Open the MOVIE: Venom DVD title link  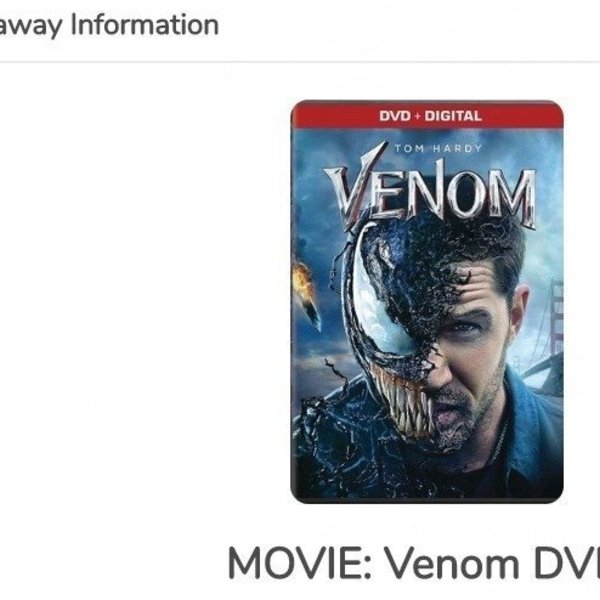point(414,563)
